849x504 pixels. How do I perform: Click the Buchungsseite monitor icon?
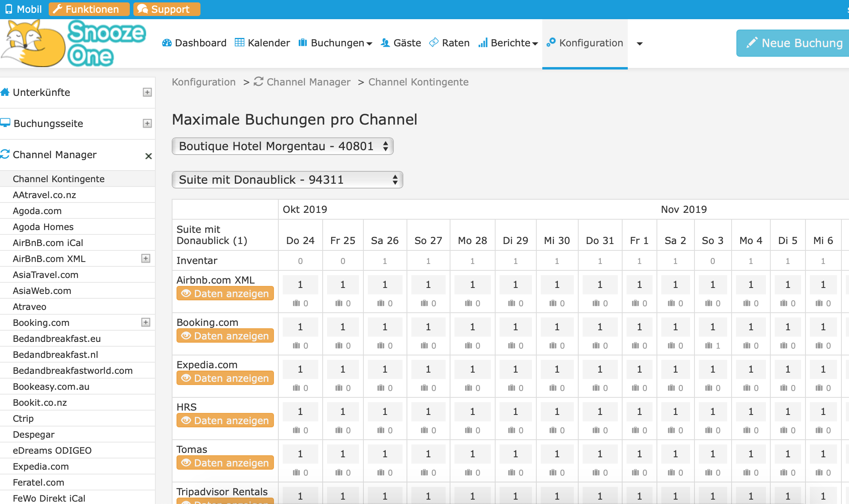pos(5,123)
